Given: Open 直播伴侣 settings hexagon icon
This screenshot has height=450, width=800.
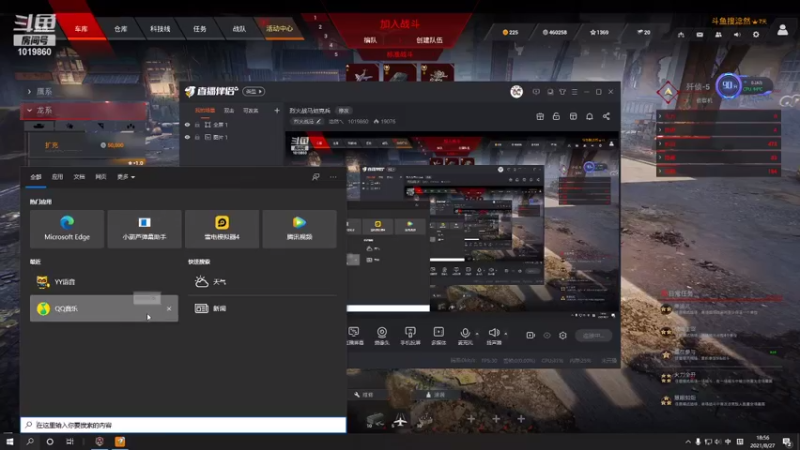Looking at the screenshot, I should pos(563,335).
